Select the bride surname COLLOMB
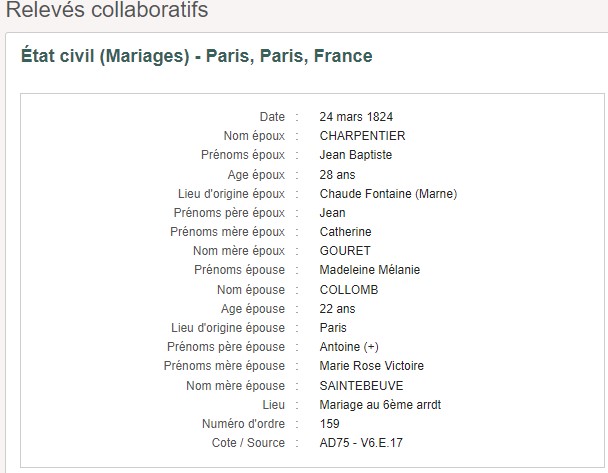Image resolution: width=608 pixels, height=473 pixels. 349,290
